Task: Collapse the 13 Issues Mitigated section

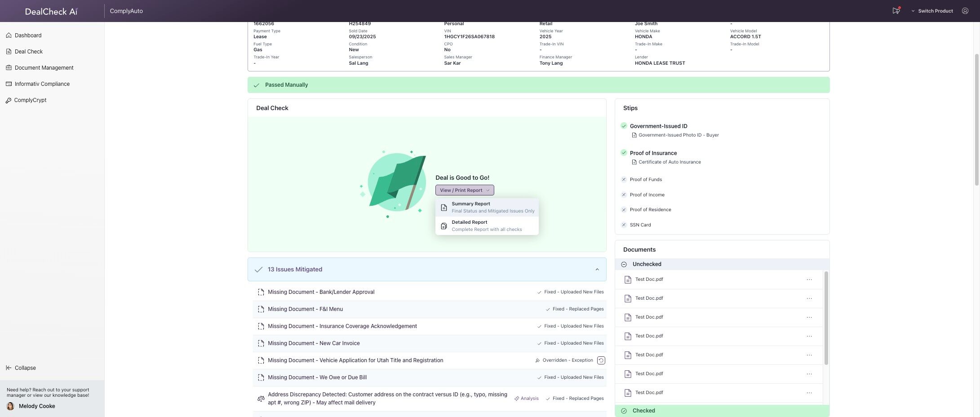Action: (x=597, y=270)
